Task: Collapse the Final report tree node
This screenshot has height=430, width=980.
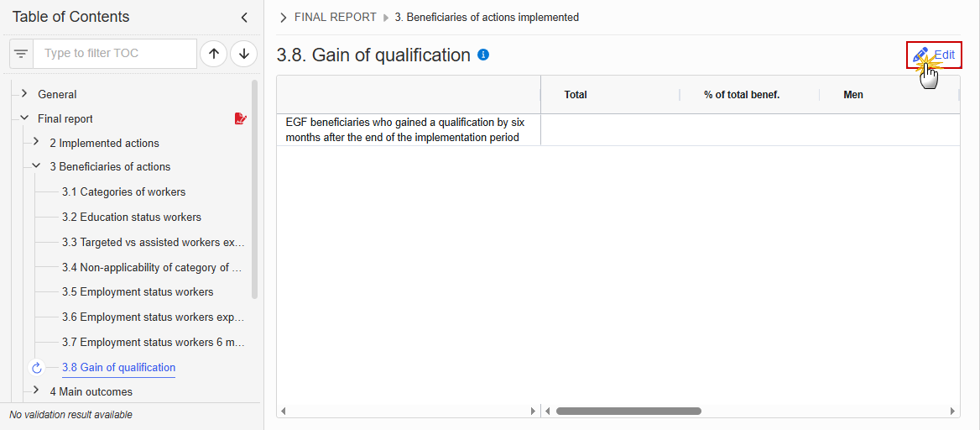Action: pyautogui.click(x=23, y=118)
